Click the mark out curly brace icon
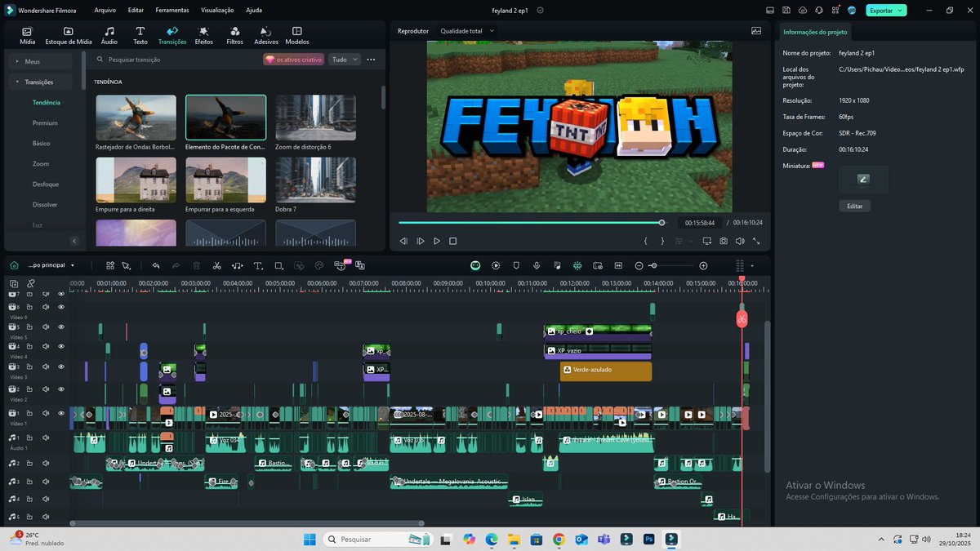This screenshot has width=980, height=551. (662, 241)
